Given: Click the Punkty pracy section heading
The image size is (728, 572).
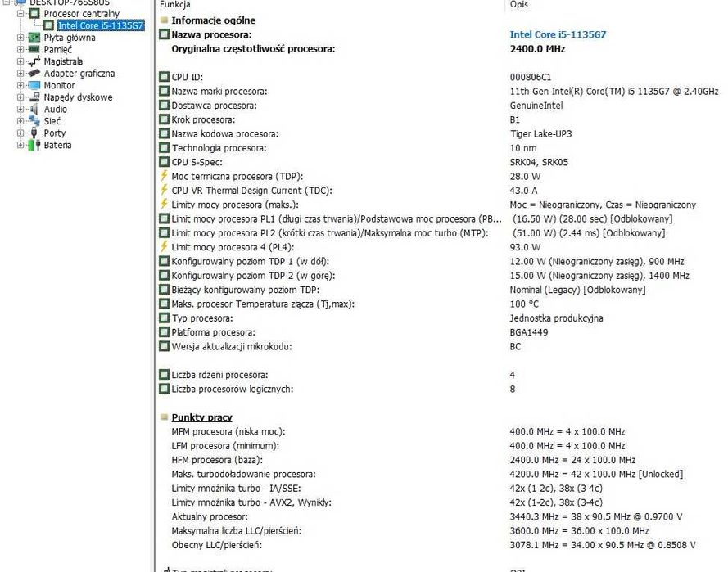Looking at the screenshot, I should [x=202, y=417].
